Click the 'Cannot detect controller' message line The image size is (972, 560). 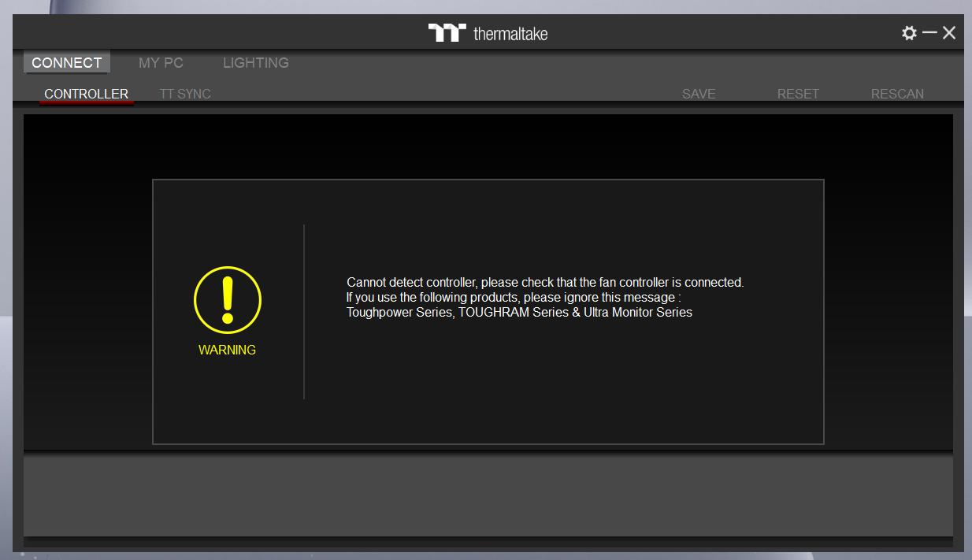click(545, 282)
